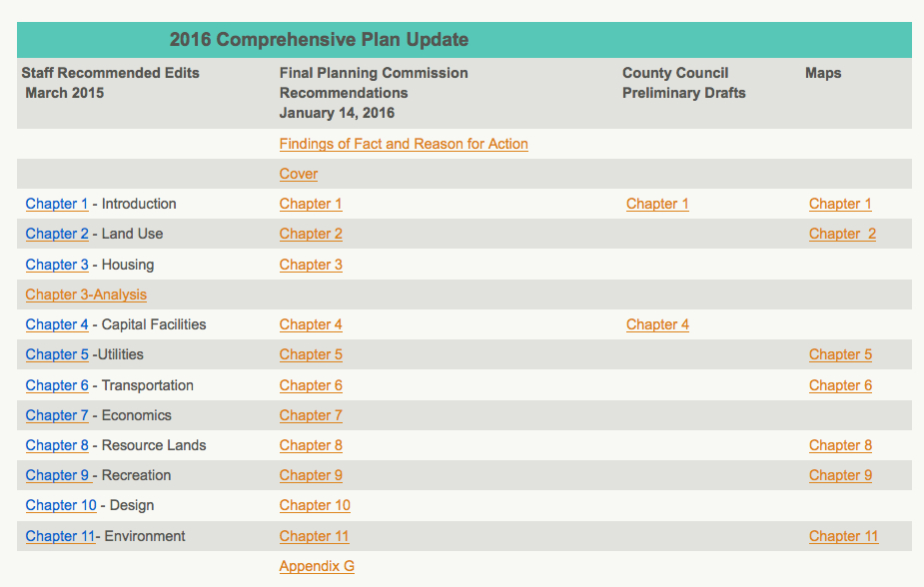924x587 pixels.
Task: Open the Appendix G link
Action: coord(317,566)
